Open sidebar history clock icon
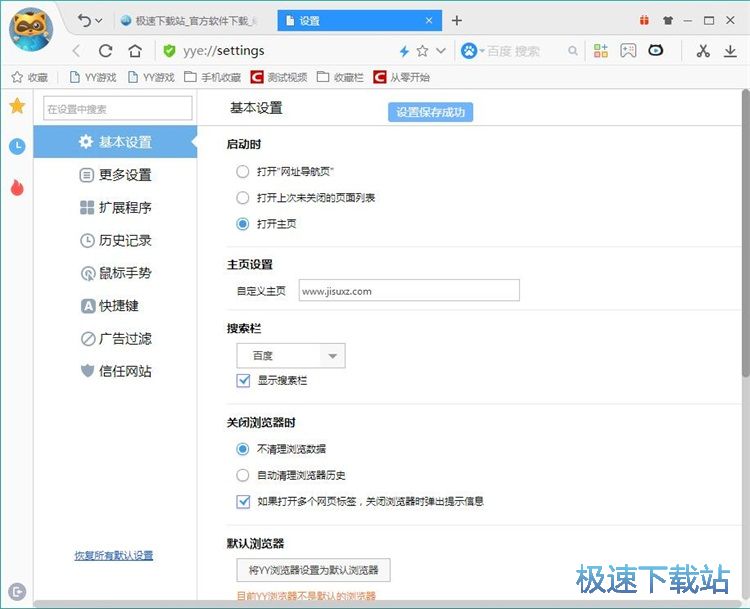The height and width of the screenshot is (609, 750). pos(17,146)
